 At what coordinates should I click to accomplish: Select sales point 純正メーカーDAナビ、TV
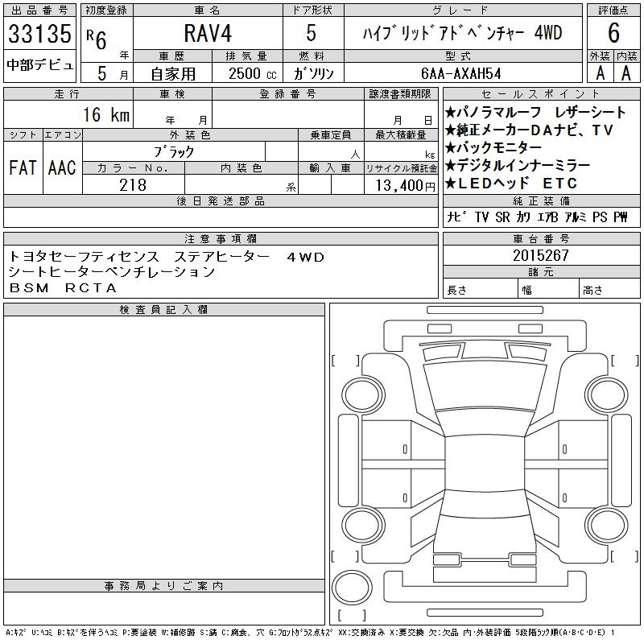pos(529,130)
